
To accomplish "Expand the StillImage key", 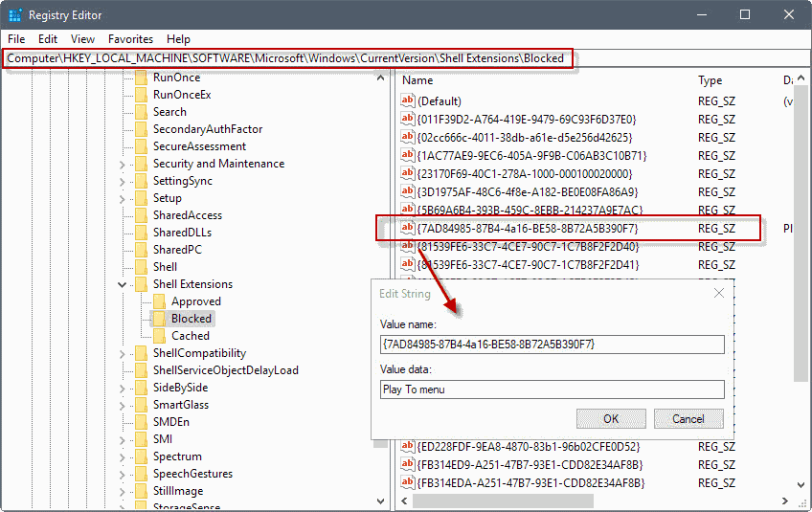I will coord(123,491).
